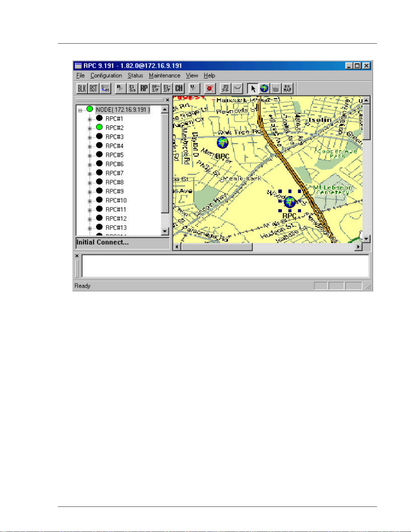
Task: Click the grayed open folder icon
Action: click(237, 88)
